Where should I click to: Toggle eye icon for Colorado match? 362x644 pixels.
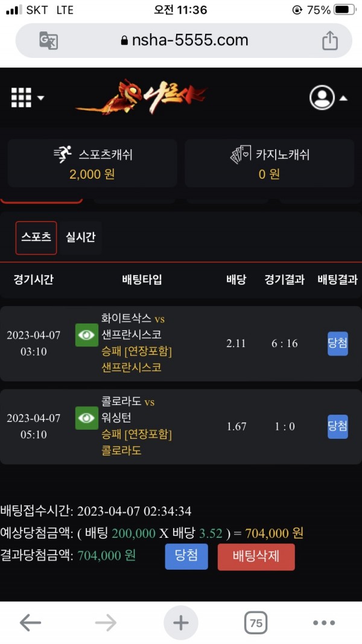(86, 418)
